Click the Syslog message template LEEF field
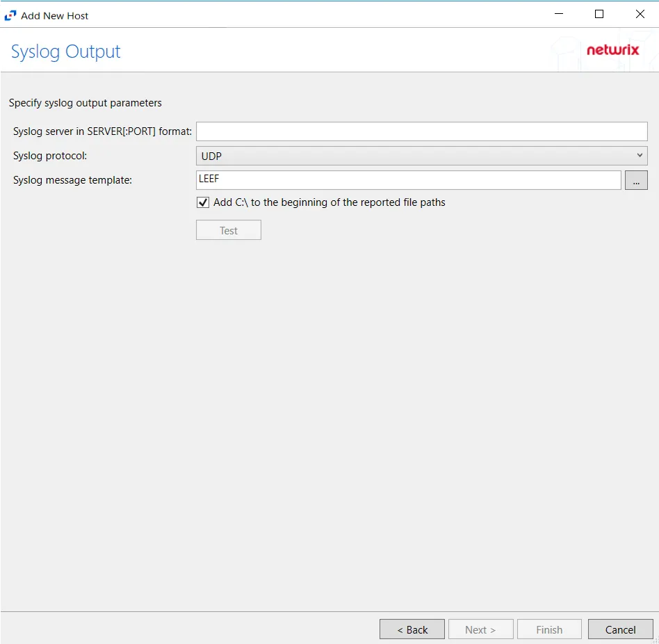Viewport: 659px width, 644px height. point(409,180)
